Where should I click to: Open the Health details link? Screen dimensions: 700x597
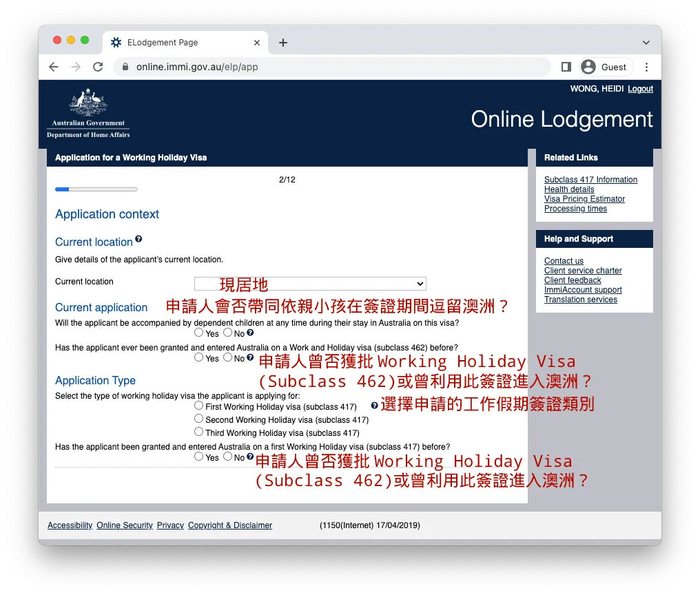point(569,189)
